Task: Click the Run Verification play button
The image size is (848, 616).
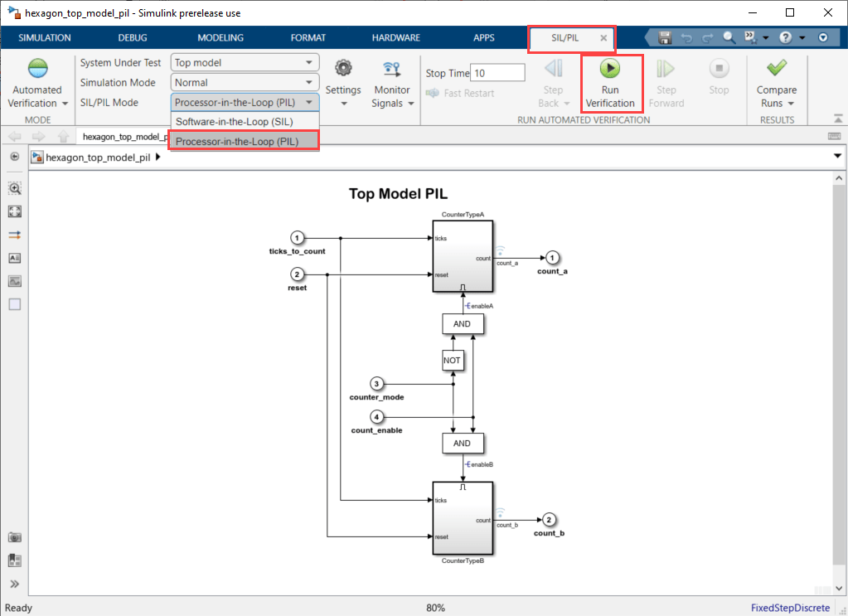Action: pos(610,70)
